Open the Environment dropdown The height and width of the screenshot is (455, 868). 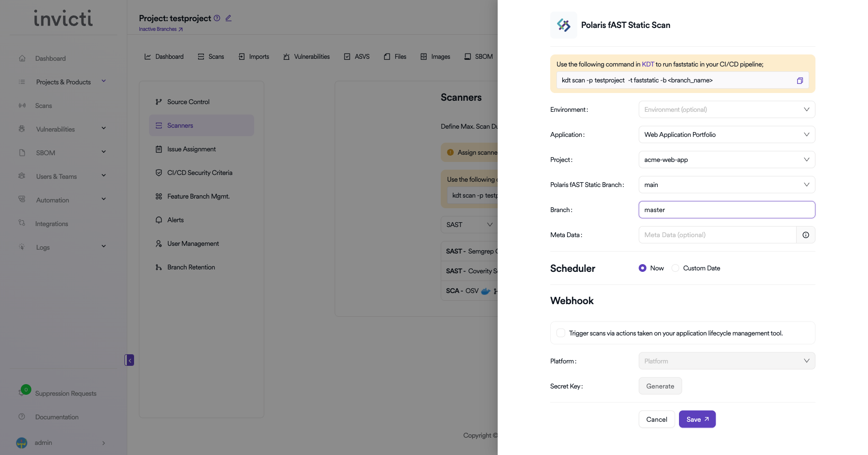(x=726, y=109)
